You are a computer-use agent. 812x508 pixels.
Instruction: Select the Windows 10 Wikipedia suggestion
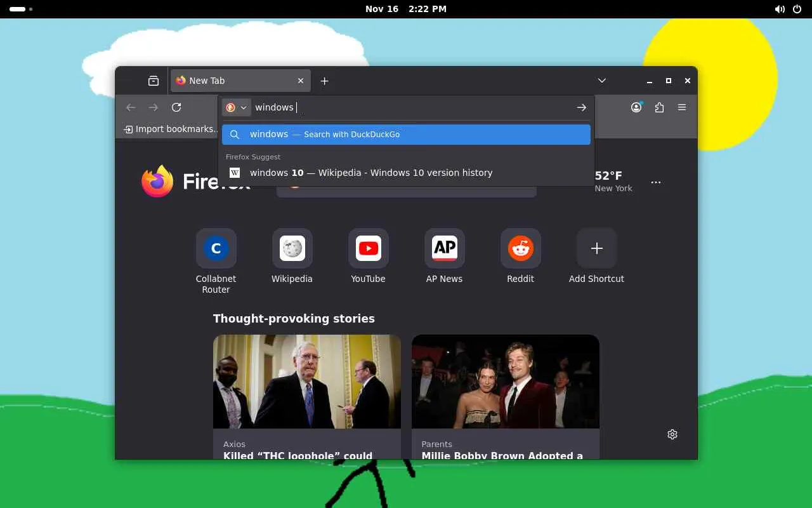(406, 173)
